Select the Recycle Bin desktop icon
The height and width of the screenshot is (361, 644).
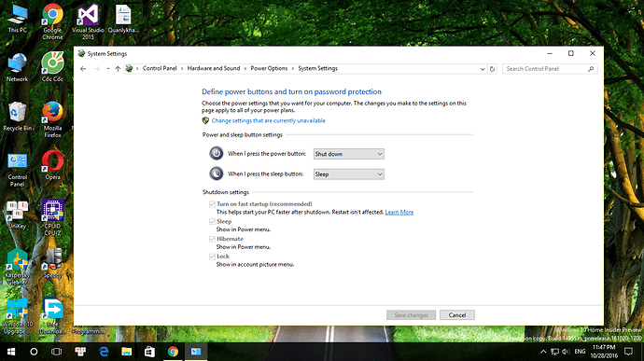click(17, 117)
